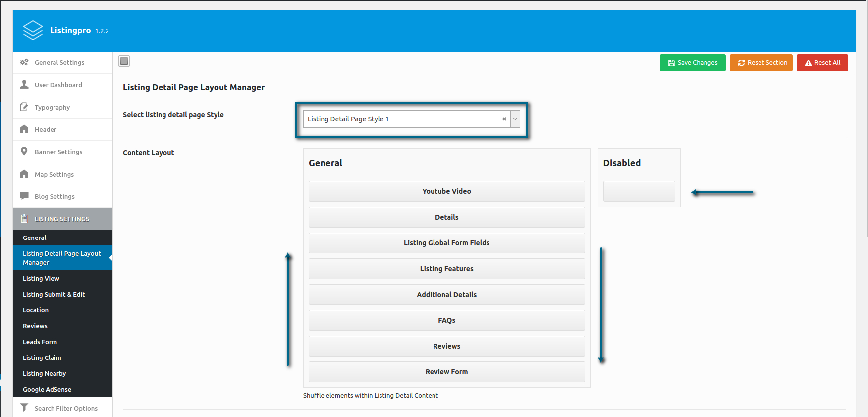
Task: Click the Listingpro title text
Action: click(x=70, y=30)
